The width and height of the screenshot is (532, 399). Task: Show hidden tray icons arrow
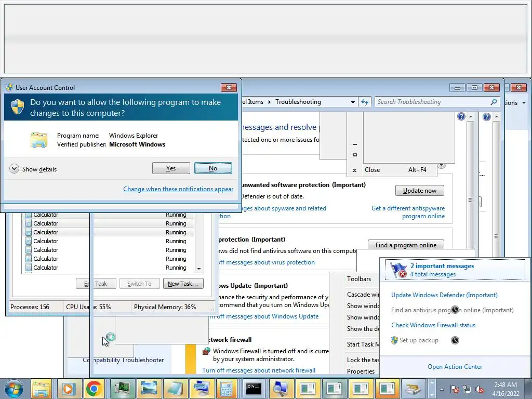point(442,389)
